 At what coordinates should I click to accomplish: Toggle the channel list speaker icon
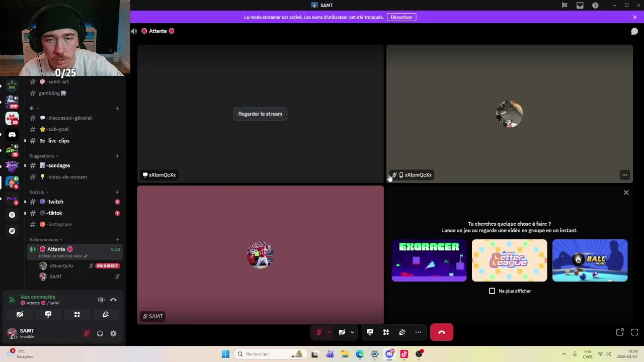[x=134, y=31]
